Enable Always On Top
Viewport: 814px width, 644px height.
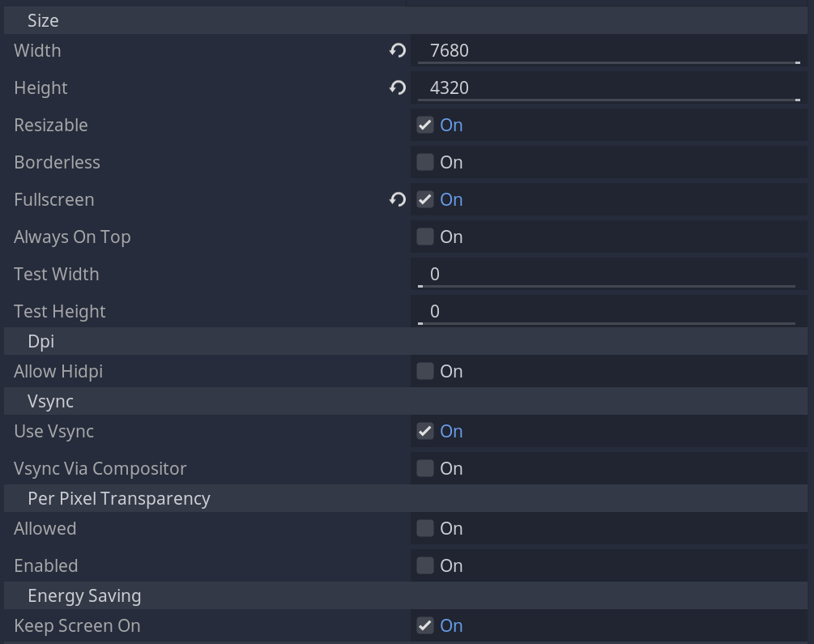pyautogui.click(x=424, y=237)
